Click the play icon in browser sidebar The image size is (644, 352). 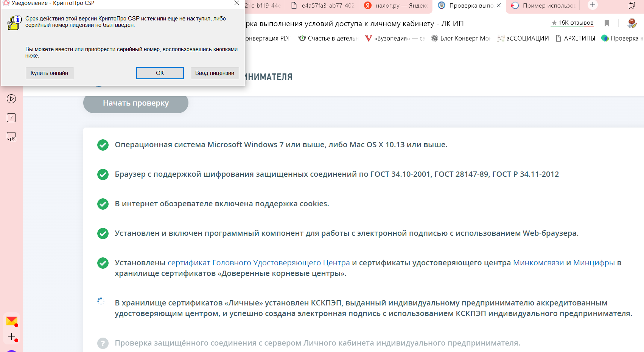(11, 99)
